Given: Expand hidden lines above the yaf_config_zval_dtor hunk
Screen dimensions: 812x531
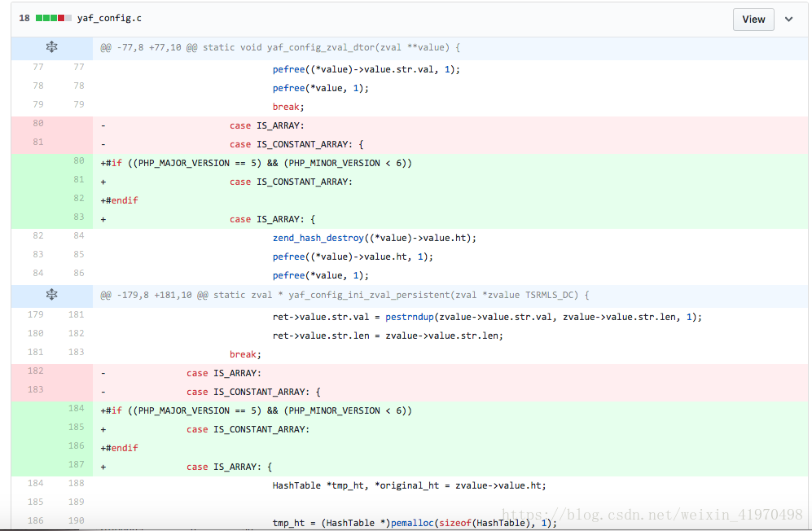Looking at the screenshot, I should [x=52, y=47].
